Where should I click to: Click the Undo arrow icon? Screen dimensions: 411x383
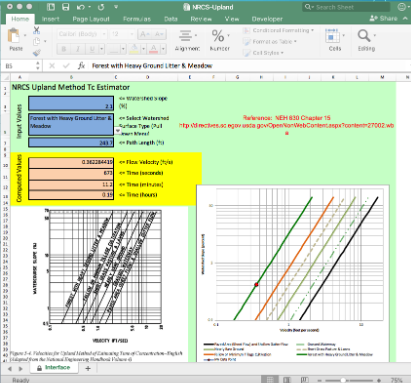pyautogui.click(x=81, y=7)
